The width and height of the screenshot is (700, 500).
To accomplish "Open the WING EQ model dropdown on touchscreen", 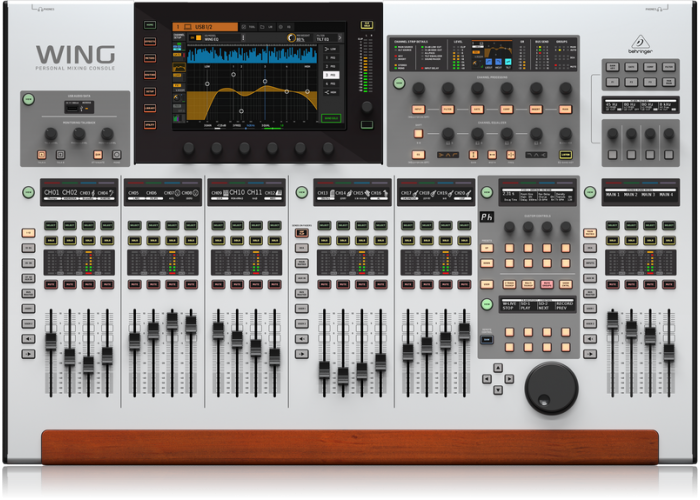I will (x=224, y=38).
